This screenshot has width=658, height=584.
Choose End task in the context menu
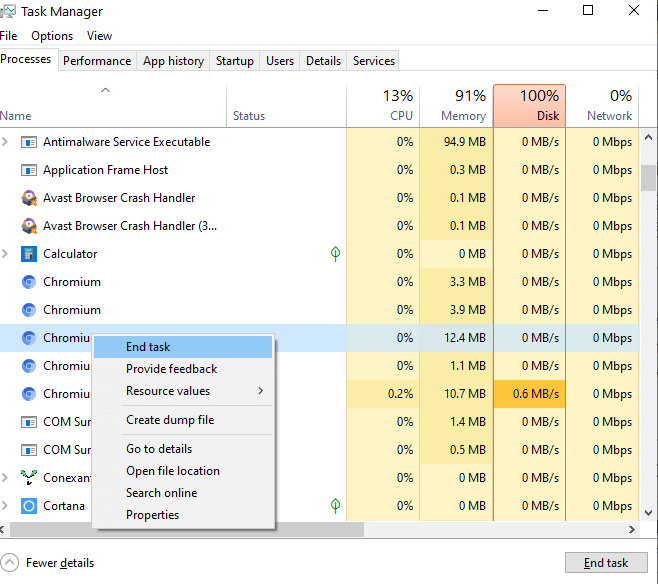tap(183, 347)
